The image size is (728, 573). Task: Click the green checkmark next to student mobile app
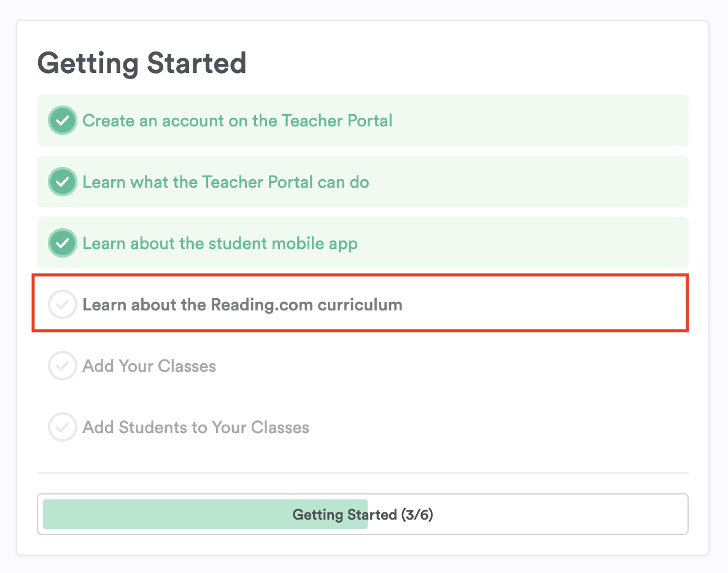click(x=62, y=243)
